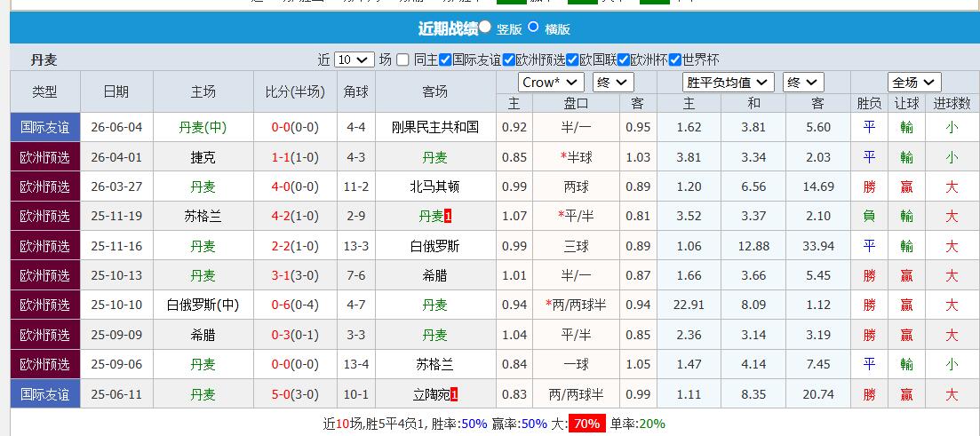Click the handicap 三球
The height and width of the screenshot is (436, 980).
577,246
